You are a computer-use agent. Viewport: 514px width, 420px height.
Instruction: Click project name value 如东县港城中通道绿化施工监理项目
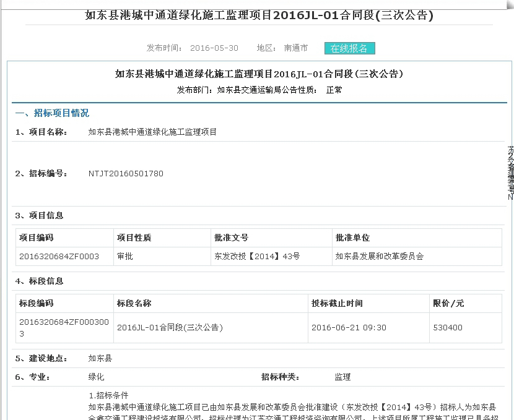[x=152, y=132]
